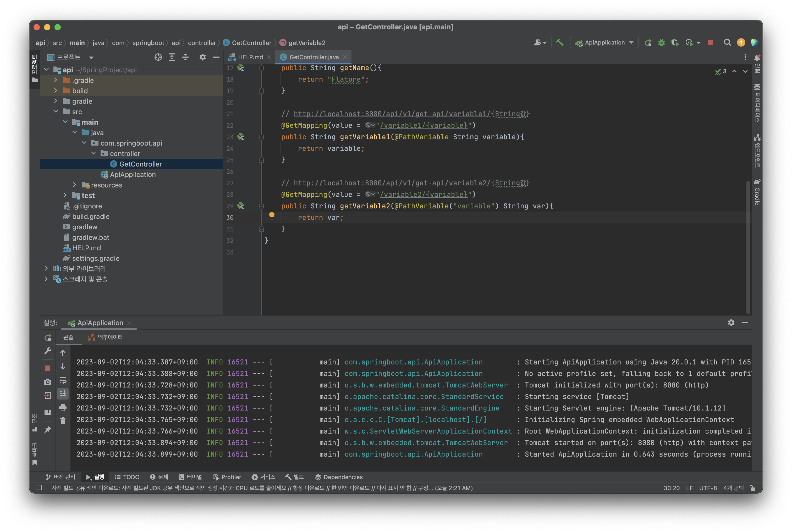Viewport: 792px width, 532px height.
Task: Click the scroll up arrow in the console
Action: point(63,353)
